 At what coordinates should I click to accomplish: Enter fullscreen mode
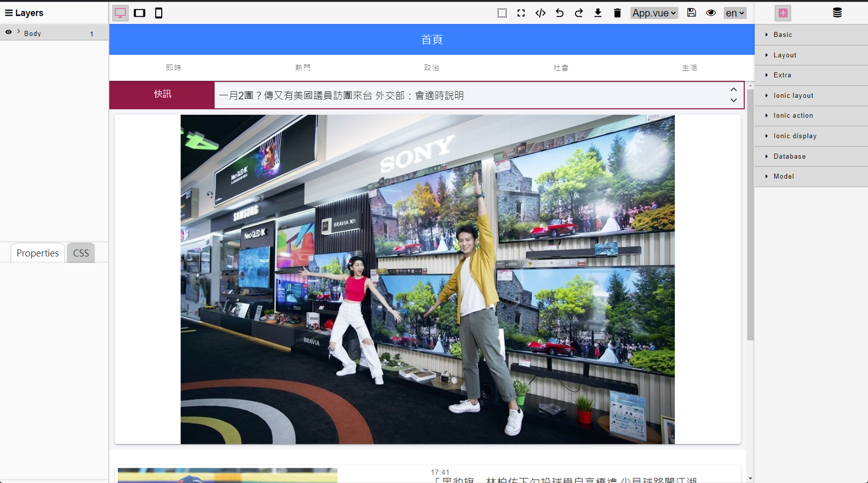click(521, 13)
